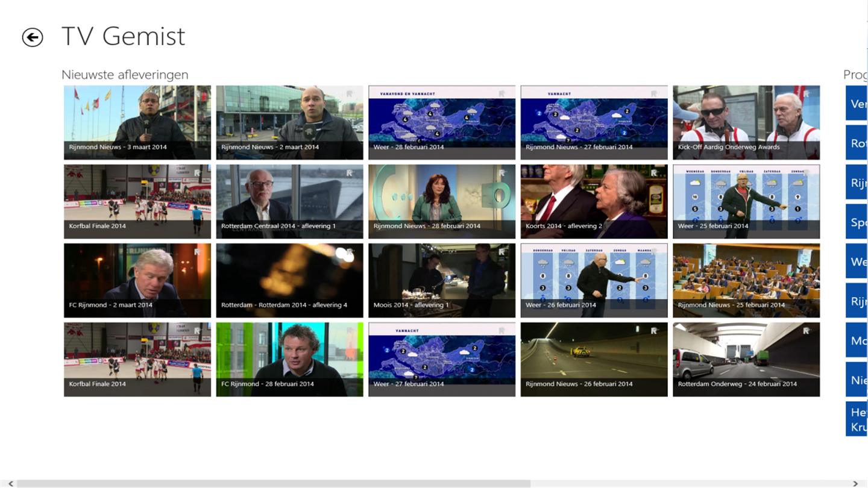Screen dimensions: 868x488
Task: Click the horizontal scrollbar thumb
Action: tap(274, 484)
